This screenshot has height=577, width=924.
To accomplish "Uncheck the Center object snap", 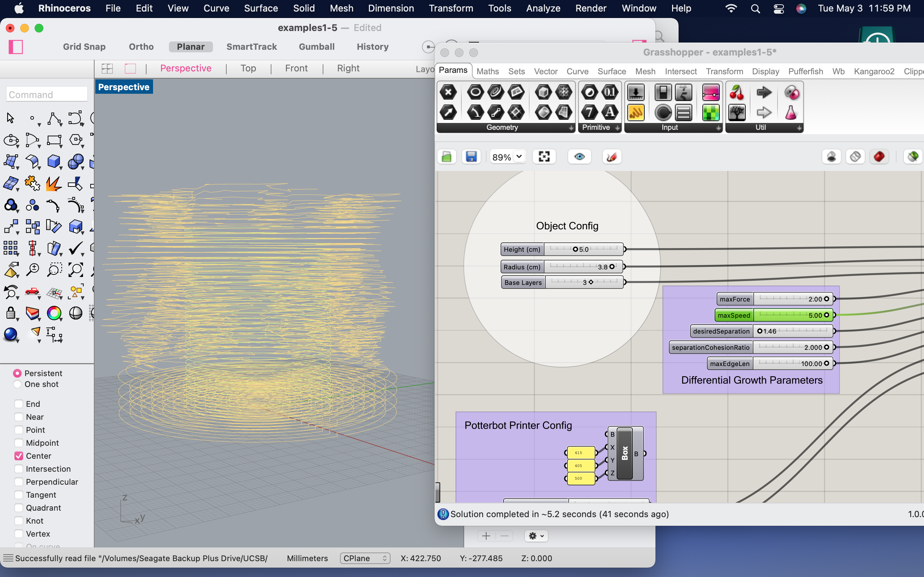I will pyautogui.click(x=19, y=455).
